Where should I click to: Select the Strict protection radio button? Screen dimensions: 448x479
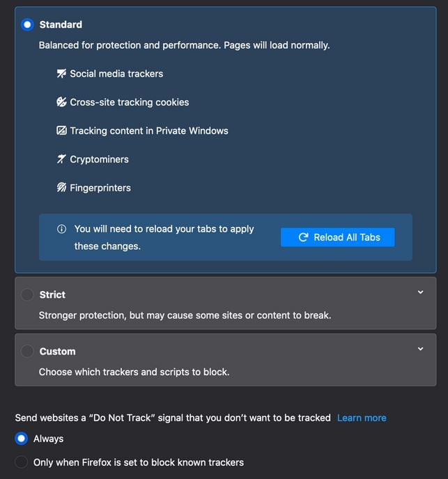pyautogui.click(x=27, y=295)
